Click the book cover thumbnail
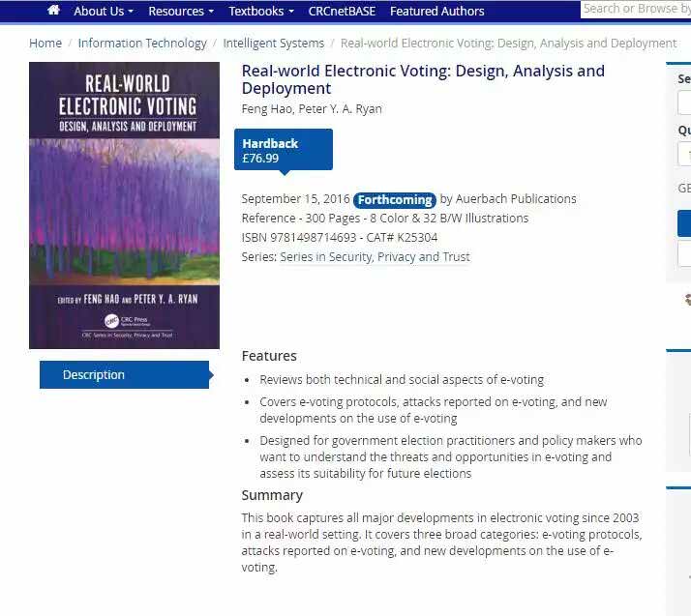The height and width of the screenshot is (616, 691). coord(124,205)
